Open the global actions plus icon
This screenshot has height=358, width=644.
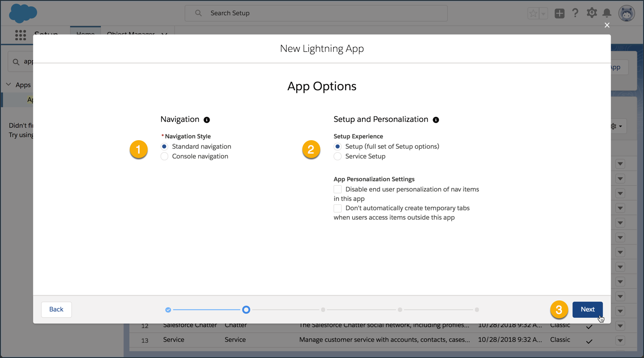[559, 13]
